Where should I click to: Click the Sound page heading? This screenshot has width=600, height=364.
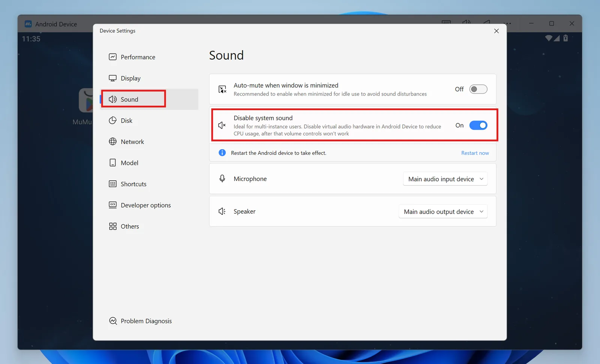click(x=226, y=55)
